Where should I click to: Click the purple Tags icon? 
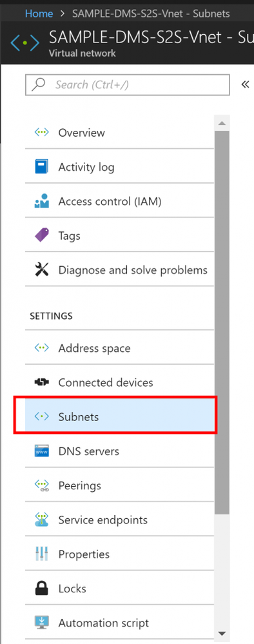[x=41, y=236]
